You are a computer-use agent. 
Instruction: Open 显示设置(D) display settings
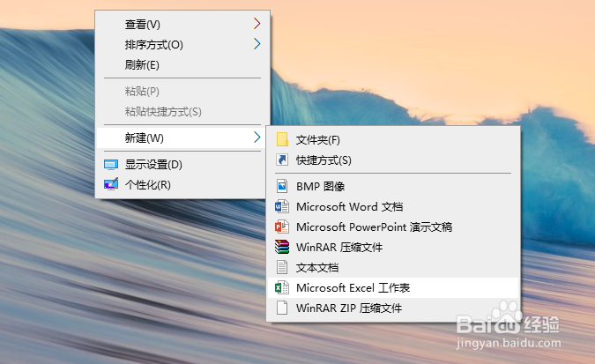point(182,164)
